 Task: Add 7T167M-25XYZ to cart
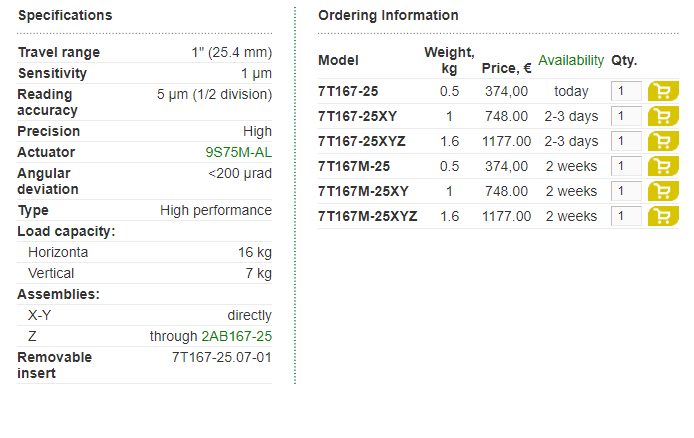pyautogui.click(x=663, y=216)
